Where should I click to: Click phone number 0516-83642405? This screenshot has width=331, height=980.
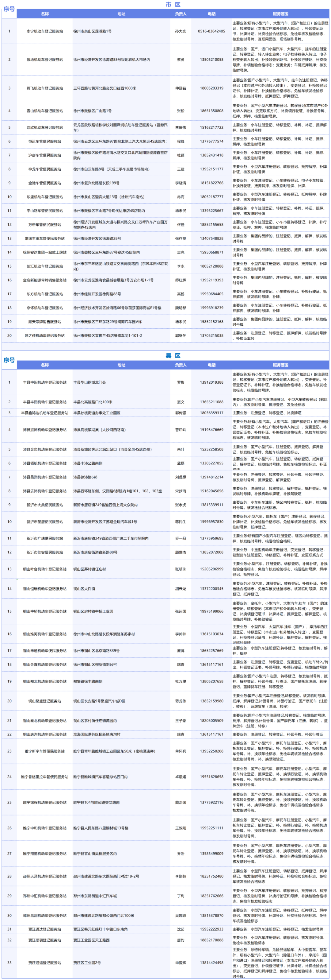pos(212,31)
